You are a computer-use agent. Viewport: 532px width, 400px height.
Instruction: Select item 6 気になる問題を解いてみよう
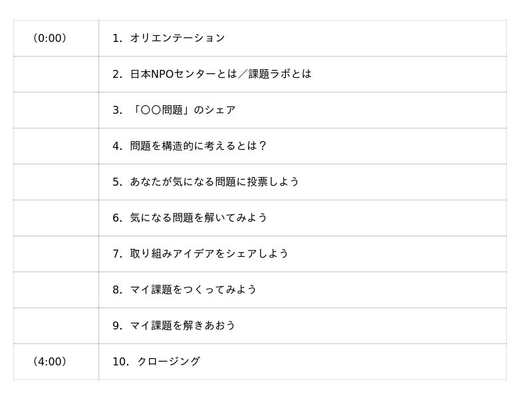click(x=190, y=218)
